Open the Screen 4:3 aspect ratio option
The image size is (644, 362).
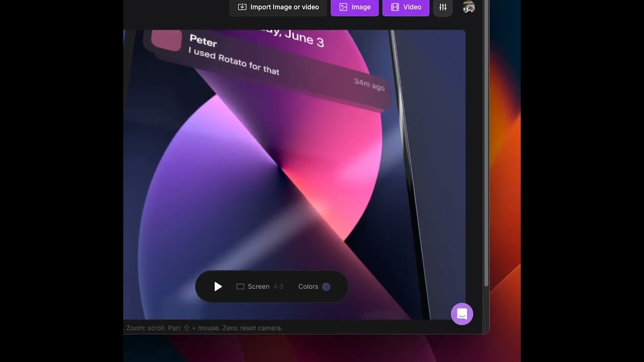260,287
